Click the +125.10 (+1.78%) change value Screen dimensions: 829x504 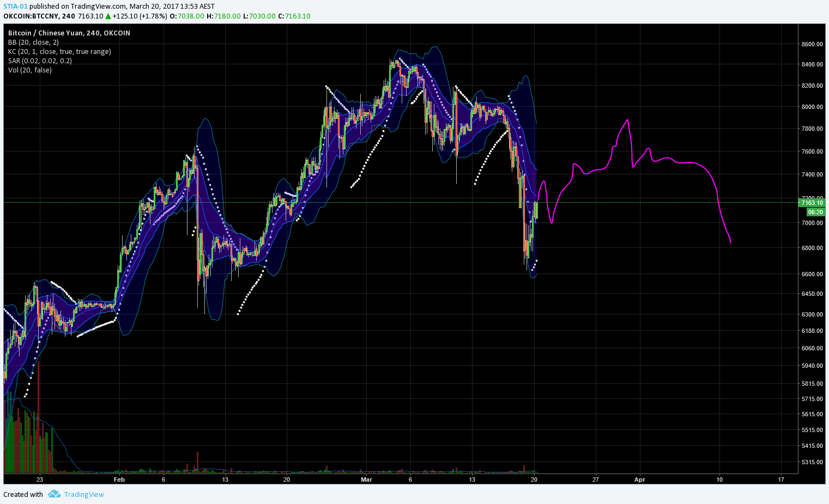click(140, 16)
